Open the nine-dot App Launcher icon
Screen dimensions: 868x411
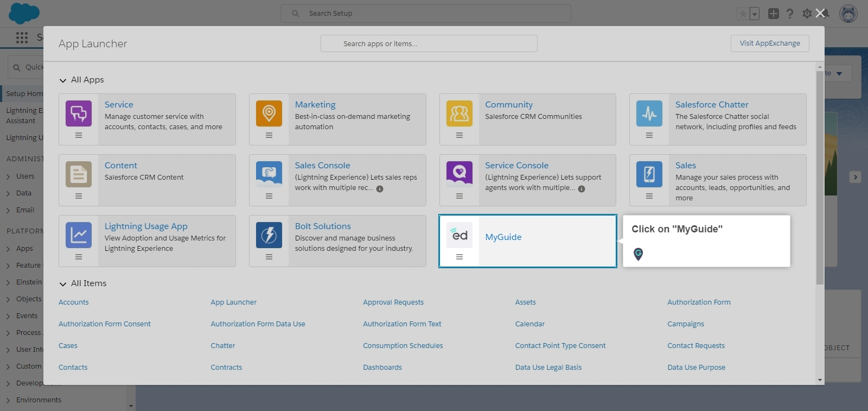[22, 37]
